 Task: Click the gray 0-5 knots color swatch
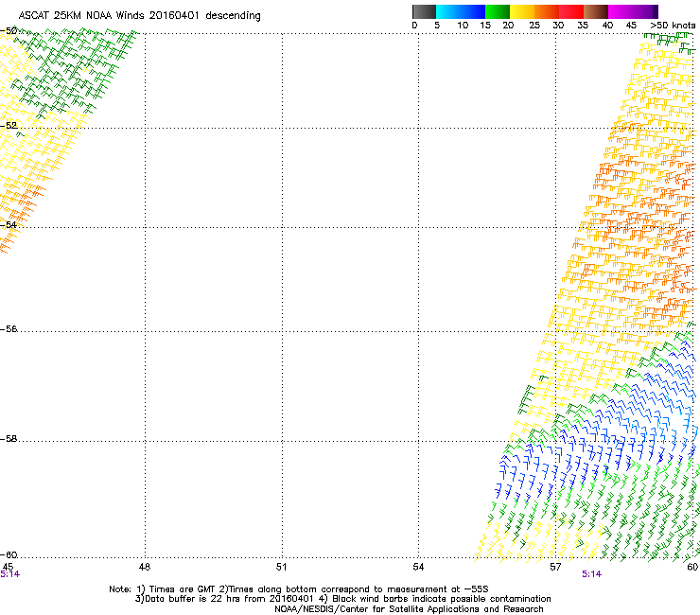coord(424,11)
